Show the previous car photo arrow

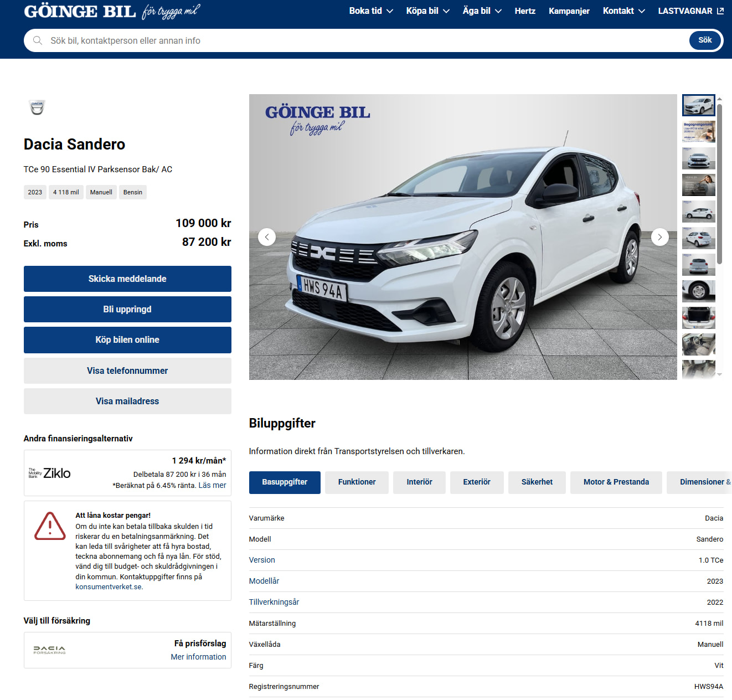coord(267,237)
